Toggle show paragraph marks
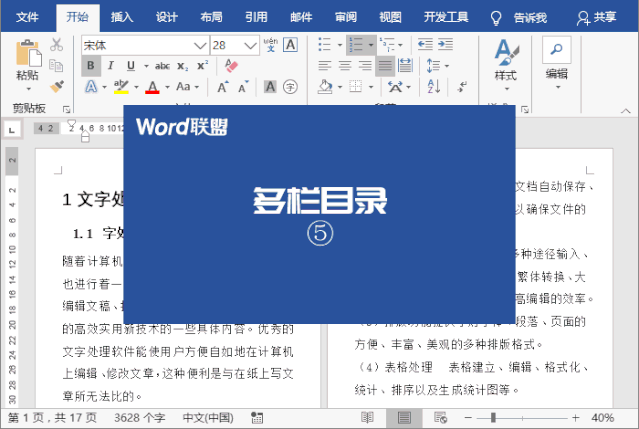Image resolution: width=639 pixels, height=429 pixels. [x=463, y=86]
